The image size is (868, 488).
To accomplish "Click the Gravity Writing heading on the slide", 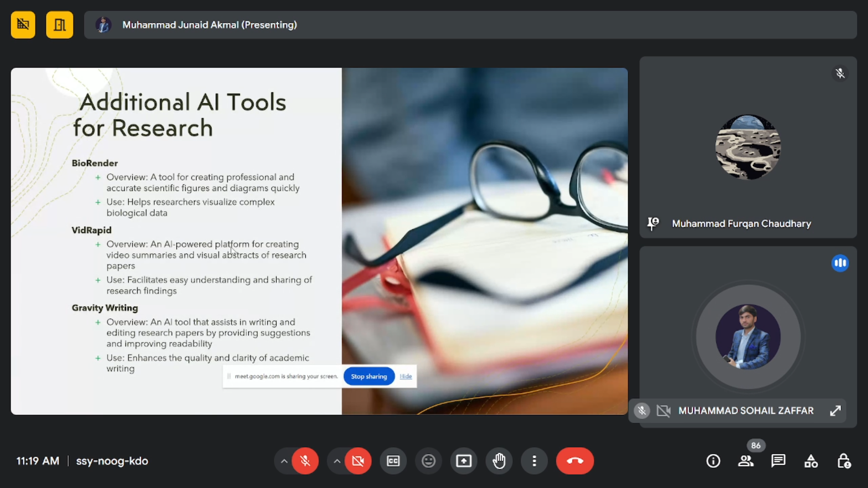I will (x=105, y=308).
